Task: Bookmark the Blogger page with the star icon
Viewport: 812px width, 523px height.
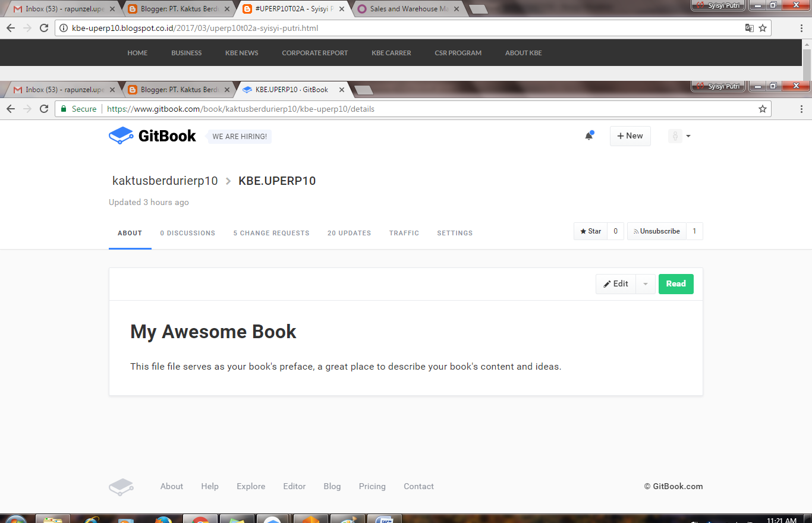Action: click(763, 28)
